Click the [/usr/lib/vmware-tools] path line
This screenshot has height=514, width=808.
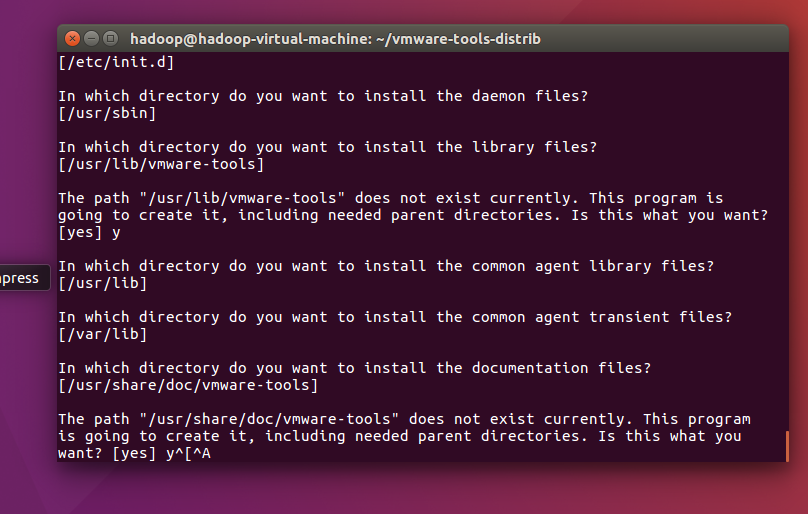(x=161, y=164)
